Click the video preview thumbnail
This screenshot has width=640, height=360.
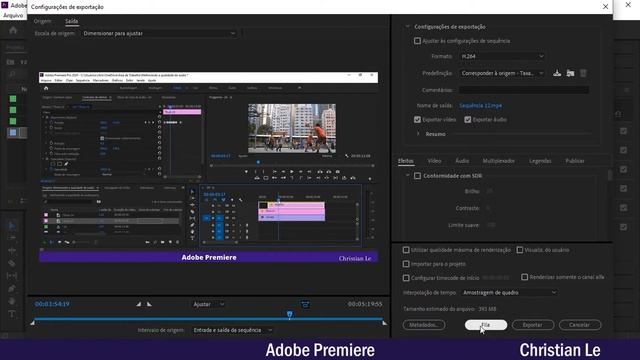pyautogui.click(x=209, y=167)
